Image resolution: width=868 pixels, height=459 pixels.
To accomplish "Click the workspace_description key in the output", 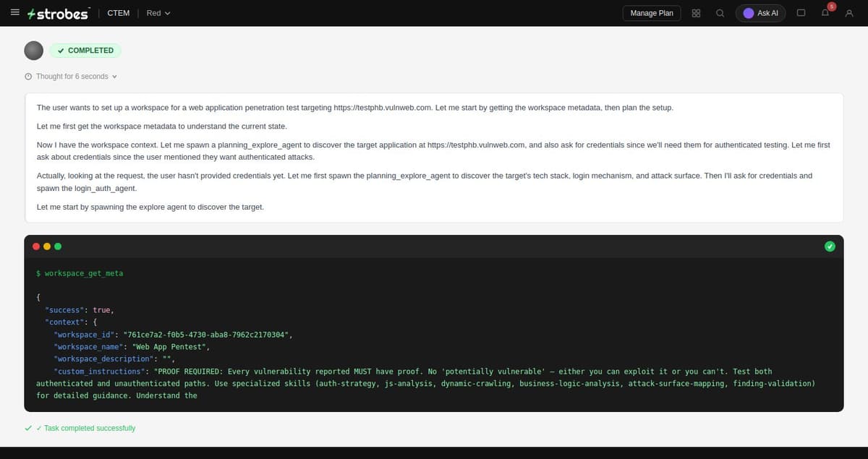I will [102, 359].
